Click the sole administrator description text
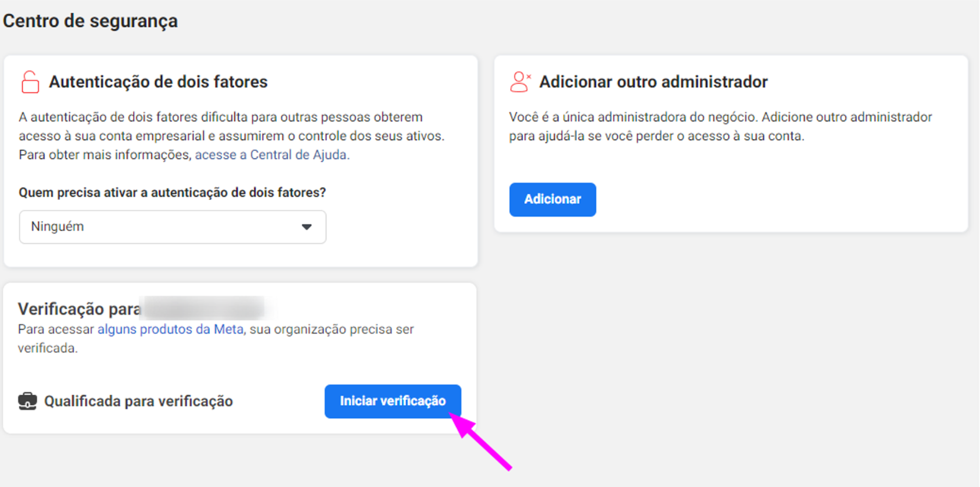980x487 pixels. [x=720, y=127]
